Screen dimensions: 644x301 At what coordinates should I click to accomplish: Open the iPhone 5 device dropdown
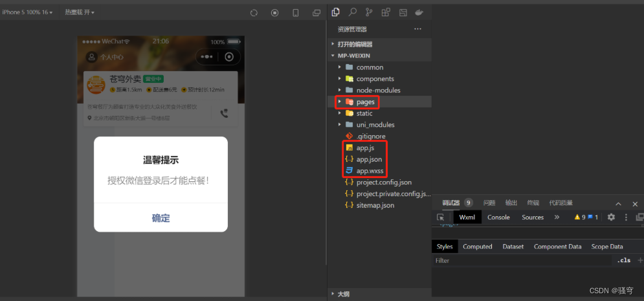click(27, 13)
